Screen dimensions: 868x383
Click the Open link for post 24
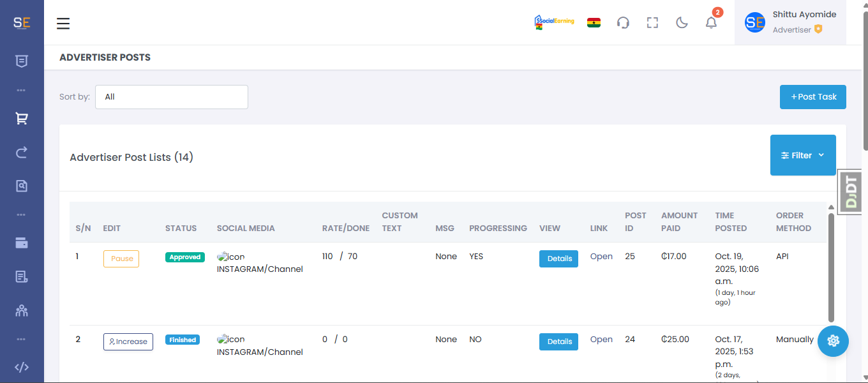[601, 340]
